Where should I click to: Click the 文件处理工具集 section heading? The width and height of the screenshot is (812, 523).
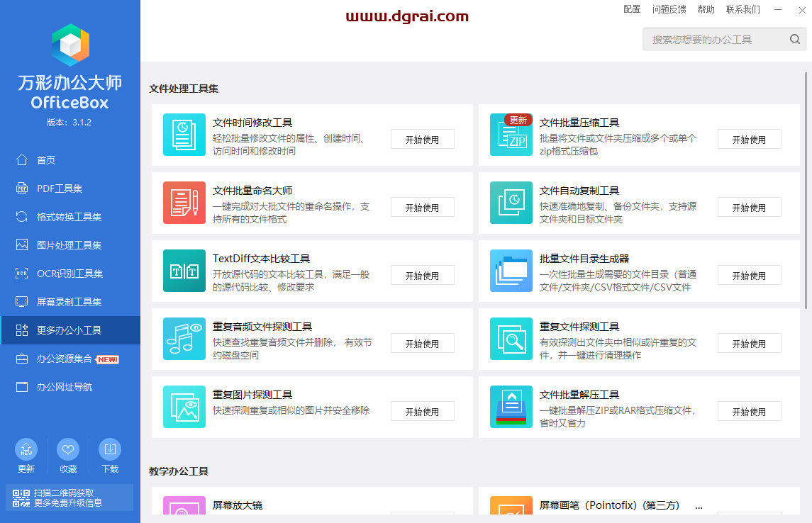pos(184,89)
